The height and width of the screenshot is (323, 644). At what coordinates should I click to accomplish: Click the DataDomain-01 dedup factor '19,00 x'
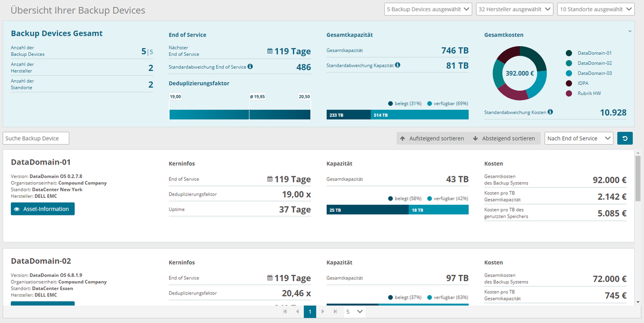(x=297, y=195)
